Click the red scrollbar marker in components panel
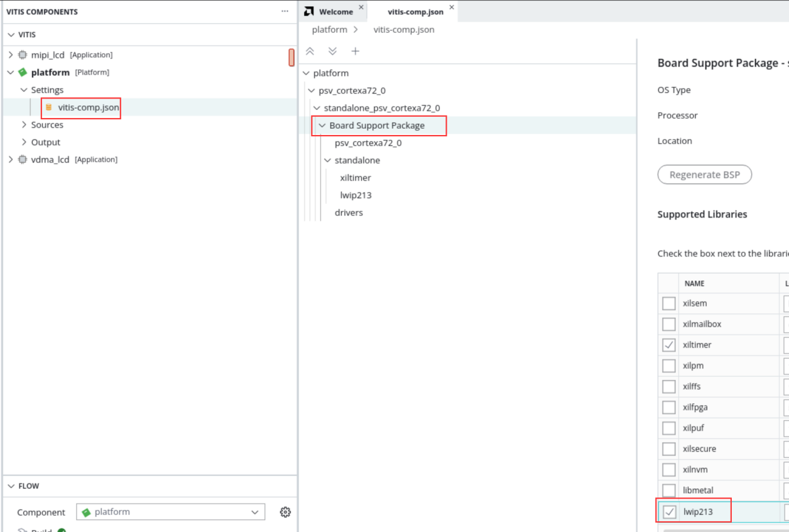The width and height of the screenshot is (789, 532). tap(291, 57)
